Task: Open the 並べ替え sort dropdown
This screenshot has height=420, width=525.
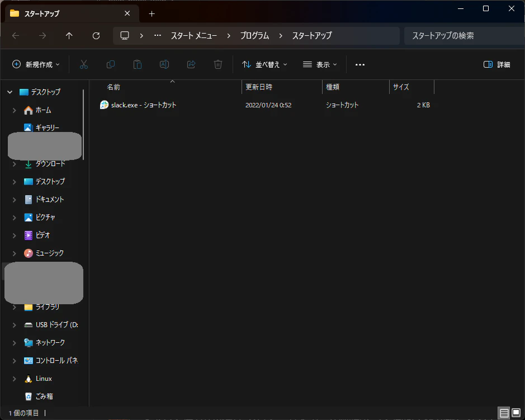Action: (x=264, y=64)
